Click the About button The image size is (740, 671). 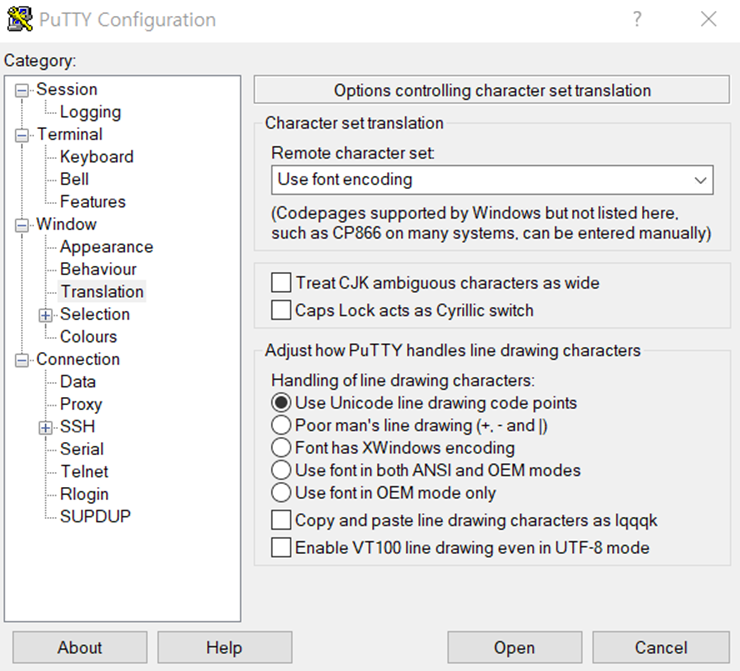(80, 647)
